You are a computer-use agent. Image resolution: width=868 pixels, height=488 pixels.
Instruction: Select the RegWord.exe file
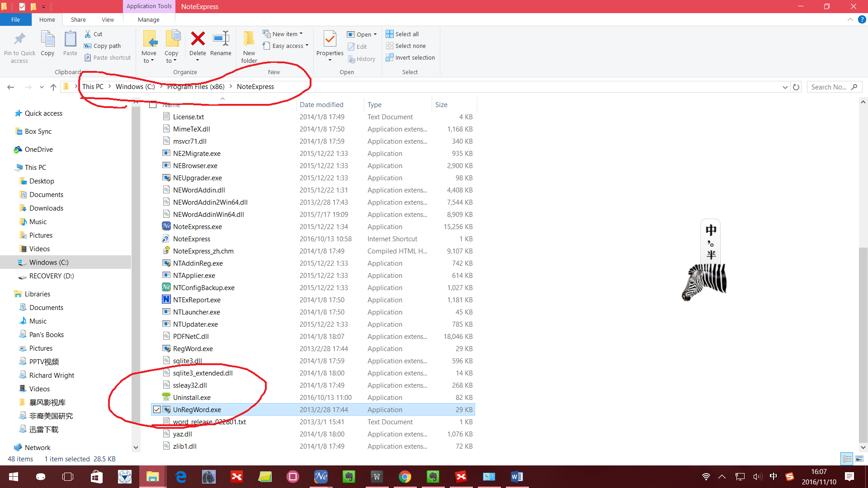point(193,348)
